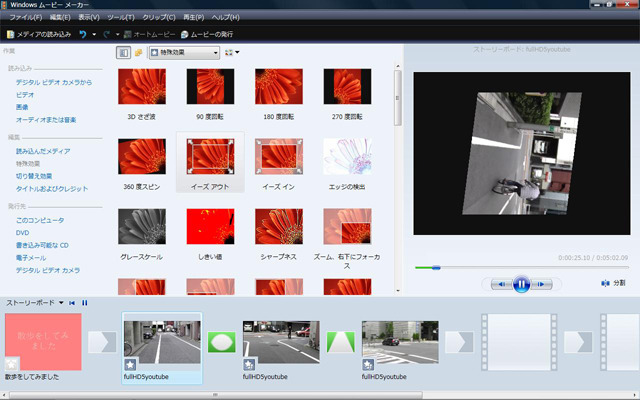Click デジタル ビデオ カメラ publish link

[48, 270]
